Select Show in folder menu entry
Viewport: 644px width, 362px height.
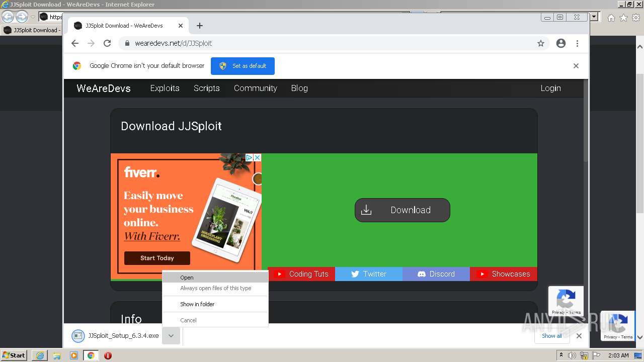[x=215, y=304]
